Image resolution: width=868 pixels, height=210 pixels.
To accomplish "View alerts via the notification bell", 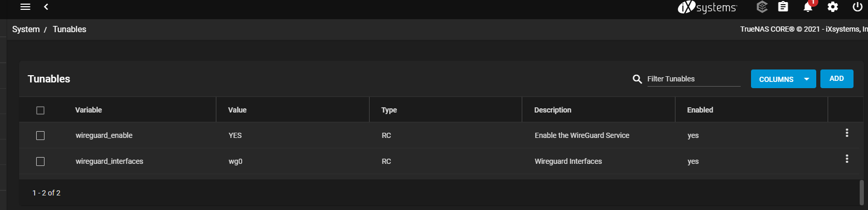I will [x=808, y=7].
